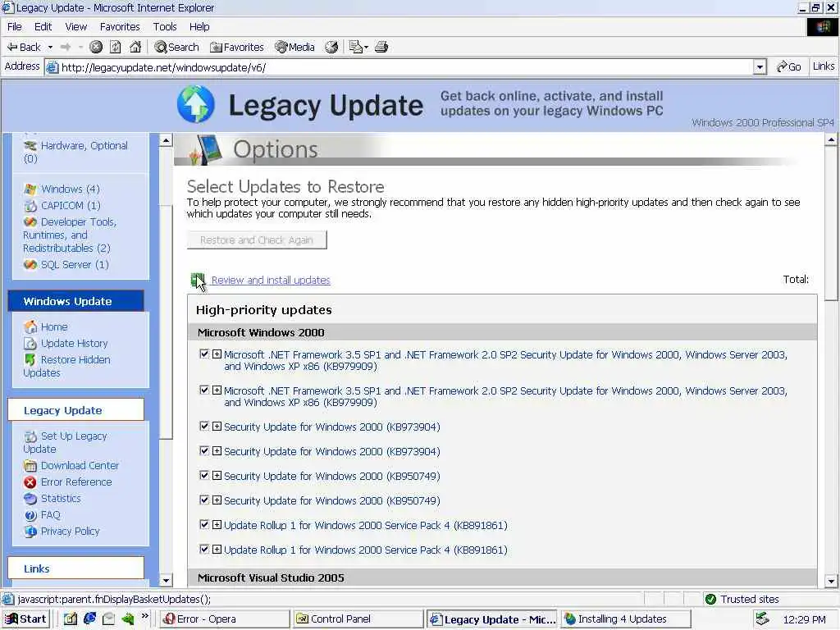
Task: Click sidebar scrollbar down arrow
Action: tap(166, 581)
